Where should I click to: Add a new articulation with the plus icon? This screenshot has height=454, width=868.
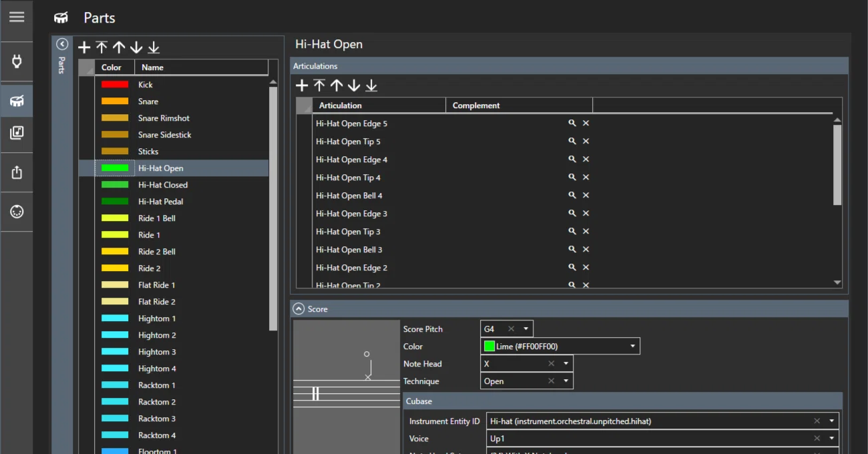(302, 85)
